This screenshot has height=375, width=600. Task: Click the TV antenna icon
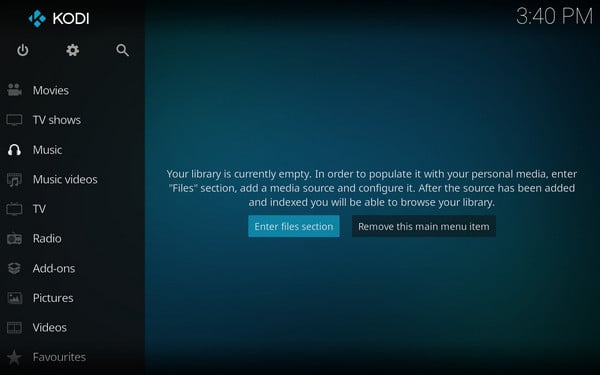pyautogui.click(x=15, y=209)
